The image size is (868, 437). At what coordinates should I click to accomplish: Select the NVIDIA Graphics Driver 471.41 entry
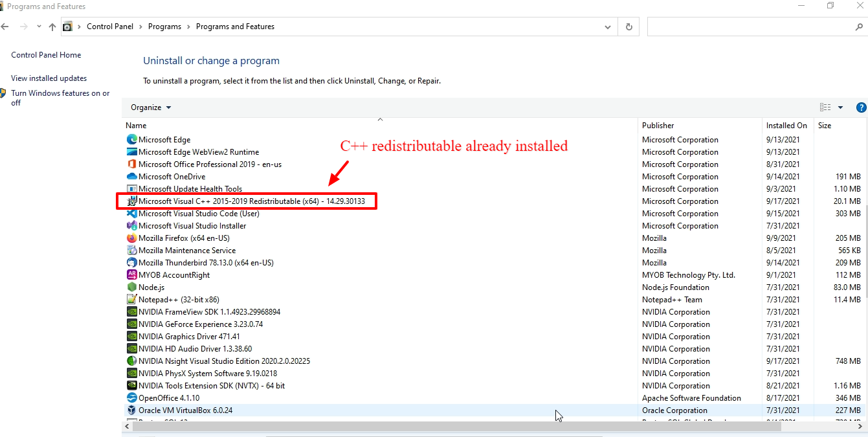pos(493,336)
